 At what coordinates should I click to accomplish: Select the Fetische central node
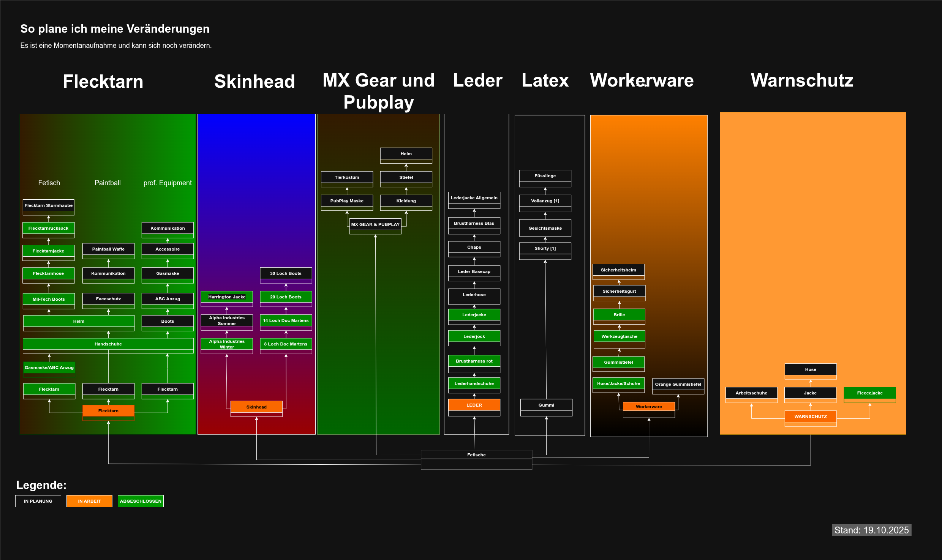coord(476,455)
